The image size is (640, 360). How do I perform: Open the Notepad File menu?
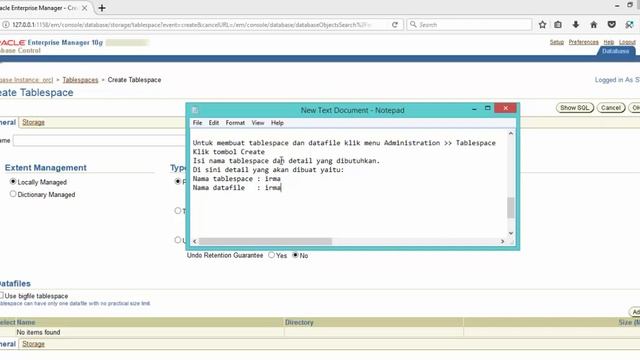198,122
